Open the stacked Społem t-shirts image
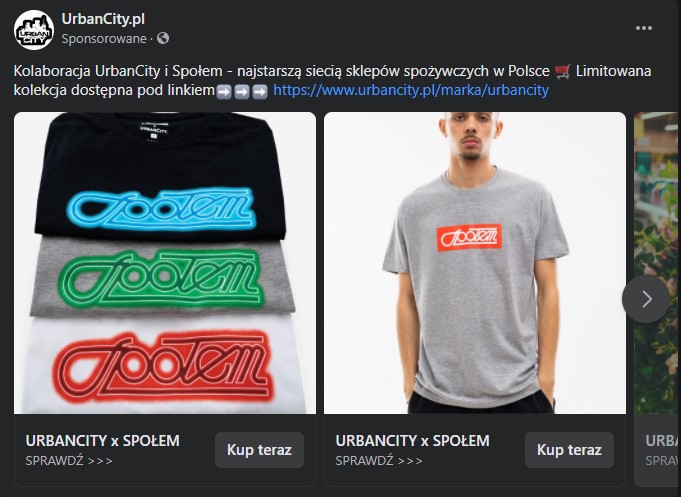681x497 pixels. (165, 263)
